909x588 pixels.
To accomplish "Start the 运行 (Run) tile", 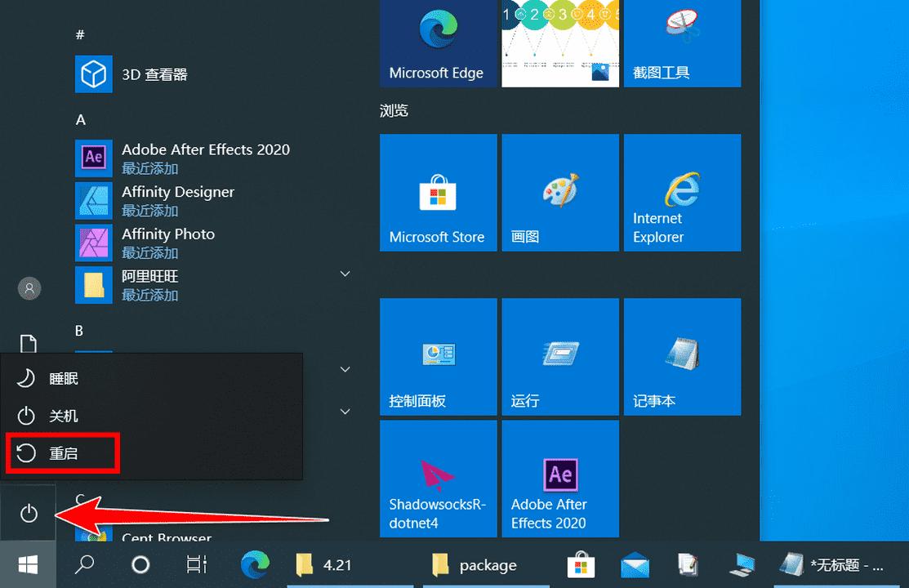I will [560, 356].
